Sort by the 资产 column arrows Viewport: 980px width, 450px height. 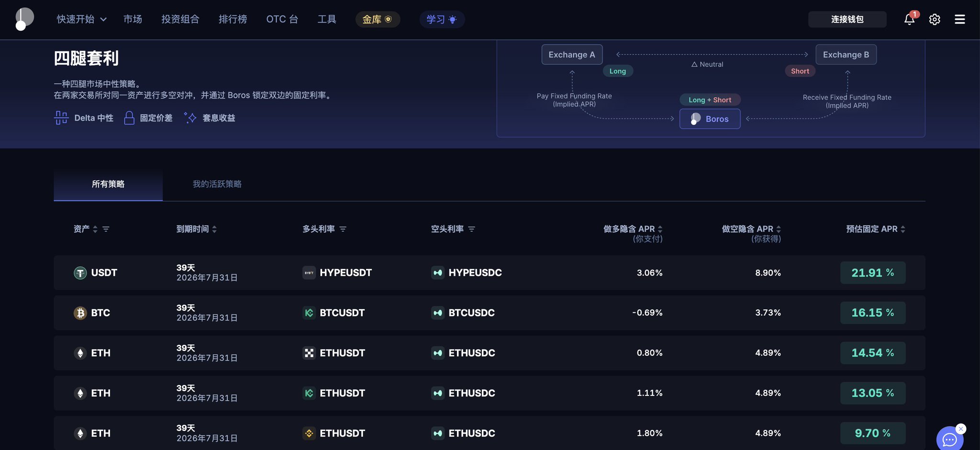(95, 229)
